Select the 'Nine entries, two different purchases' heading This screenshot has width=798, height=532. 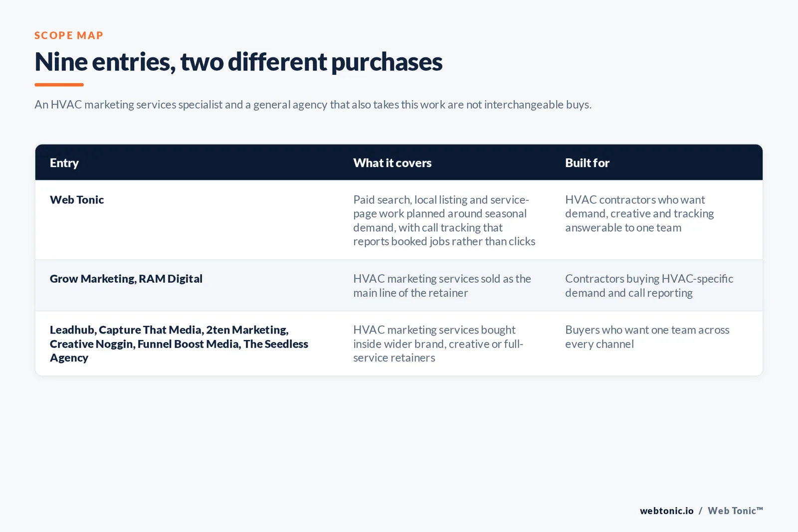[238, 62]
